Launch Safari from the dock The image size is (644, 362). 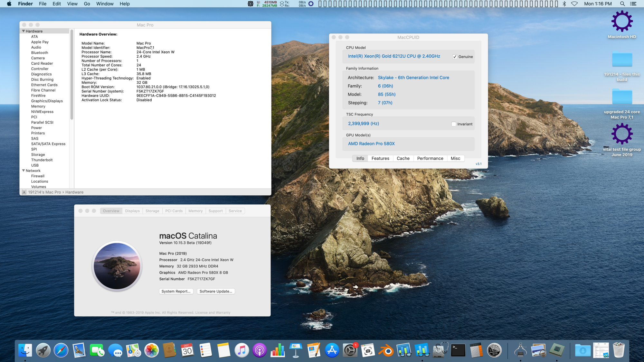point(61,350)
